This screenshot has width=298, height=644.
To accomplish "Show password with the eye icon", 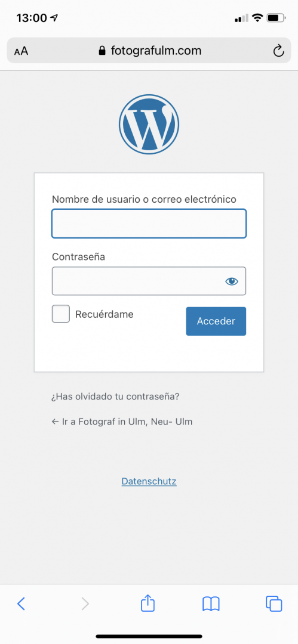I will 232,281.
